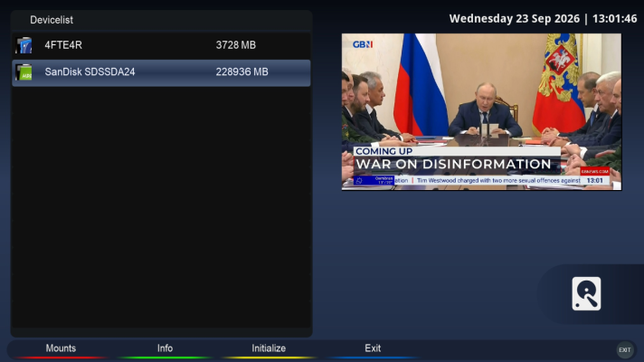Click the 3728 MB size value
644x362 pixels.
[x=236, y=44]
